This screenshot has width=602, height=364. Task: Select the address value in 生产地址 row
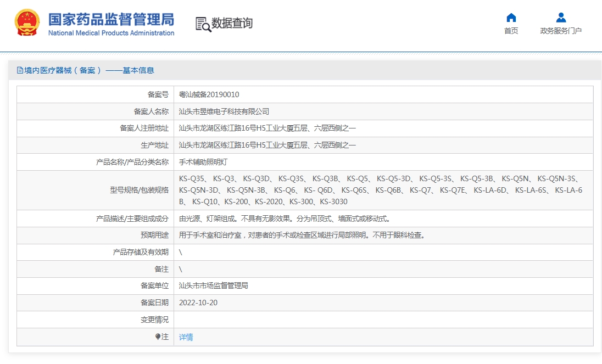point(267,145)
